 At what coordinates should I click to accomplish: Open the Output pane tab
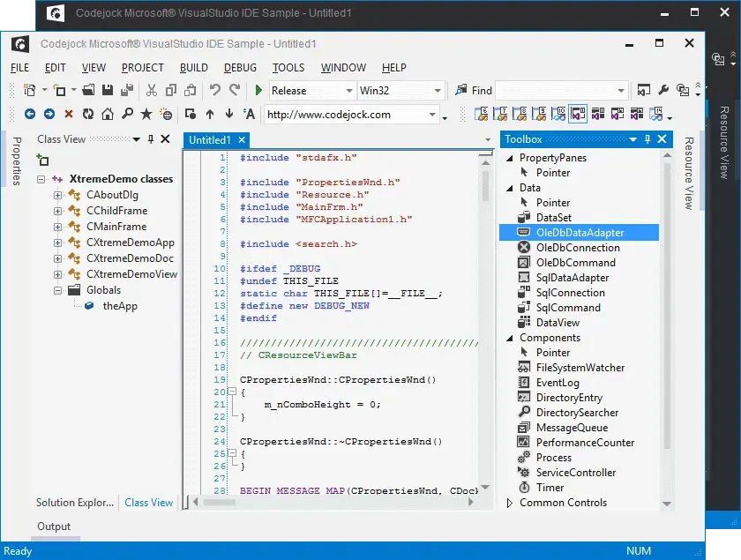[x=54, y=526]
